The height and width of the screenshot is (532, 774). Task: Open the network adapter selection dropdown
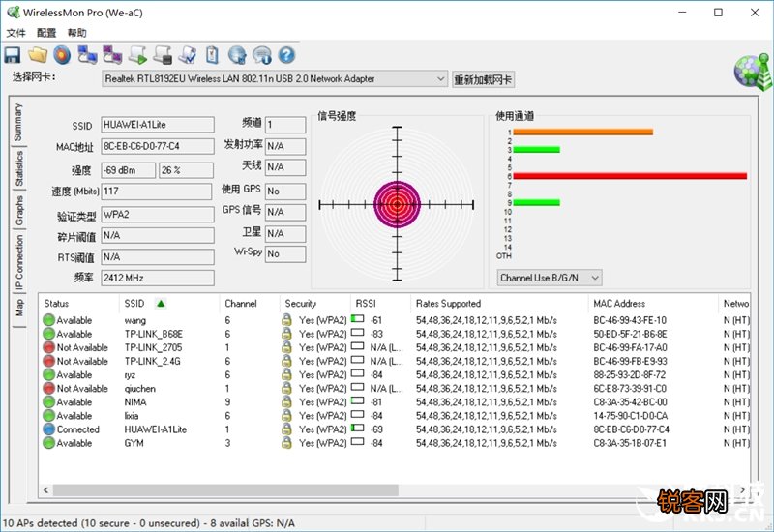[x=275, y=79]
